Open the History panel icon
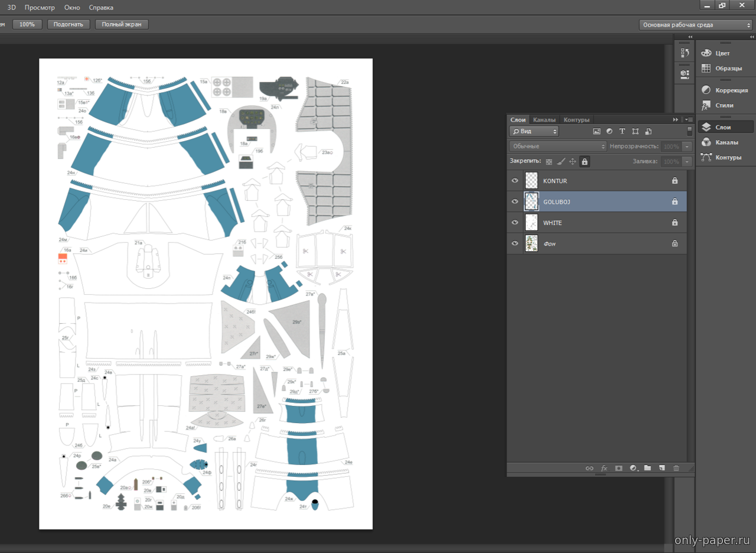 click(x=685, y=53)
